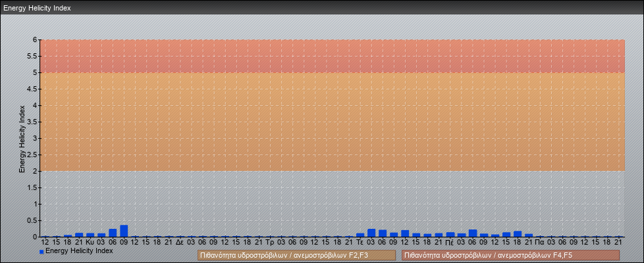Select the F4,F5 waterspout probability legend box
This screenshot has width=644, height=263.
[510, 255]
